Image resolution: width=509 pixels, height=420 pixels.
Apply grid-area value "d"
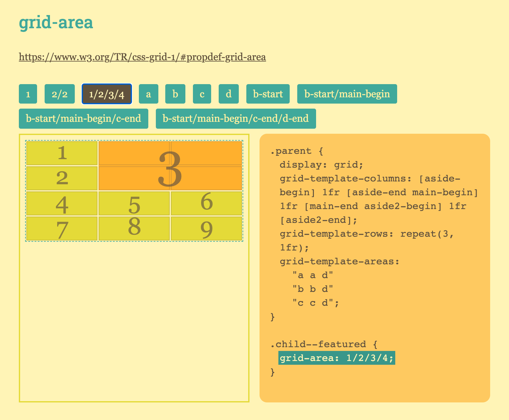[x=228, y=94]
